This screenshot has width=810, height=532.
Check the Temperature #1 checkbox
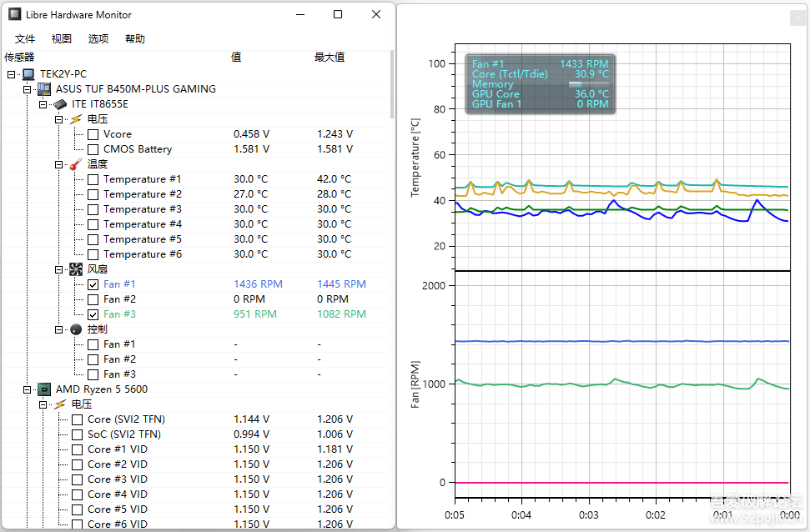coord(93,178)
